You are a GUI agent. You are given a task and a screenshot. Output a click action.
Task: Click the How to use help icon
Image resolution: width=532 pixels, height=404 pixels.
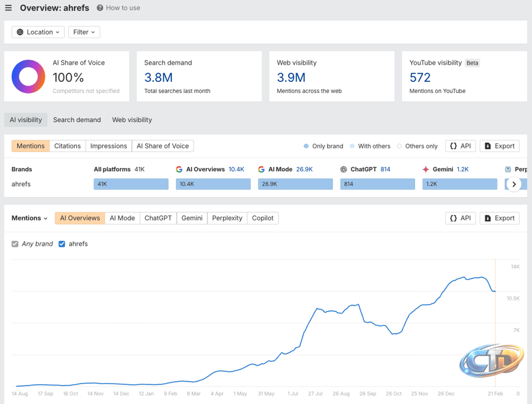pyautogui.click(x=100, y=8)
